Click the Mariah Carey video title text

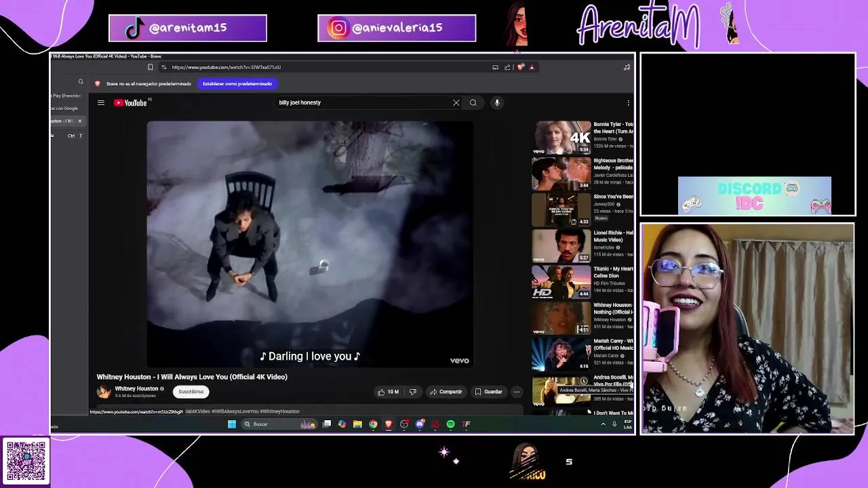tap(614, 344)
